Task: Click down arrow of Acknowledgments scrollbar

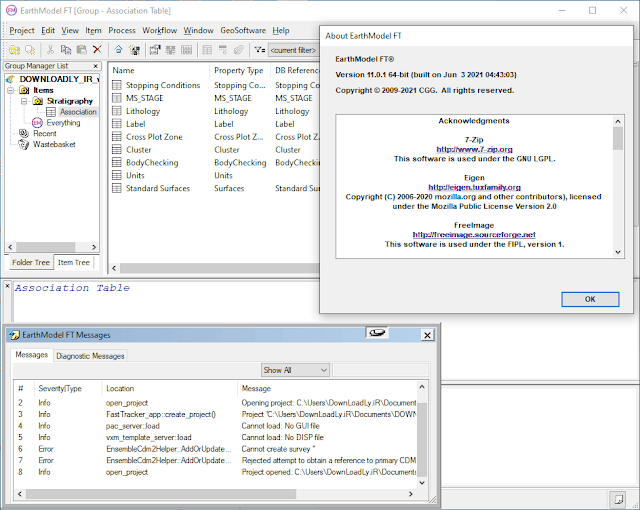Action: [x=618, y=252]
